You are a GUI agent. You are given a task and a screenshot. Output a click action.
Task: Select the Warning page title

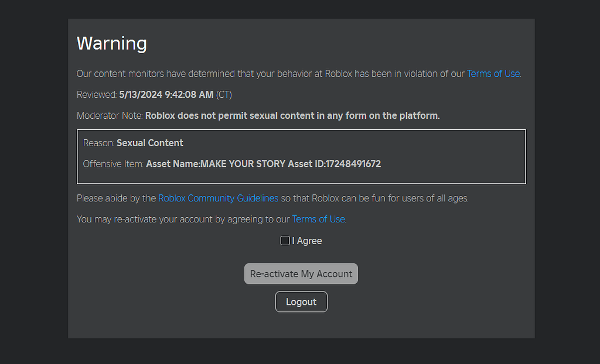tap(111, 43)
